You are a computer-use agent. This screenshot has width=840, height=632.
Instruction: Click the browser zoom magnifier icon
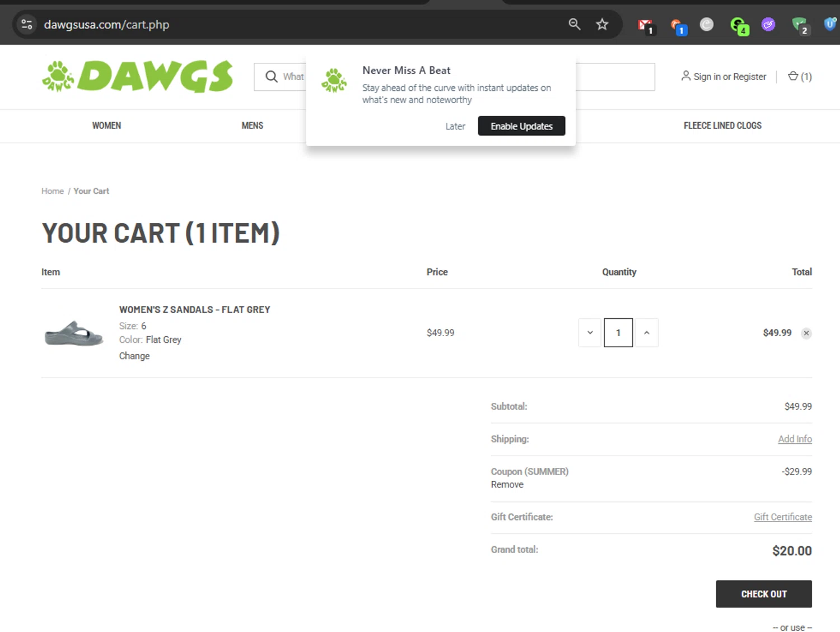(x=575, y=24)
